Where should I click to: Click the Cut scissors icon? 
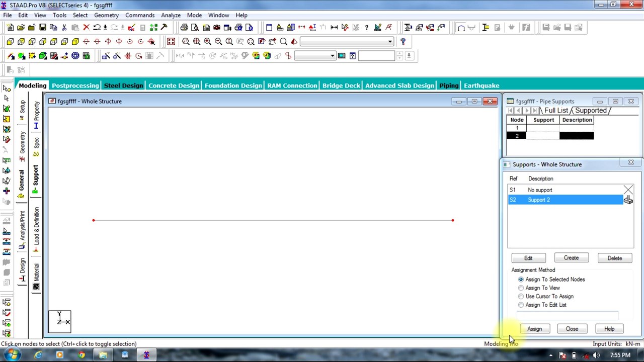[x=64, y=28]
